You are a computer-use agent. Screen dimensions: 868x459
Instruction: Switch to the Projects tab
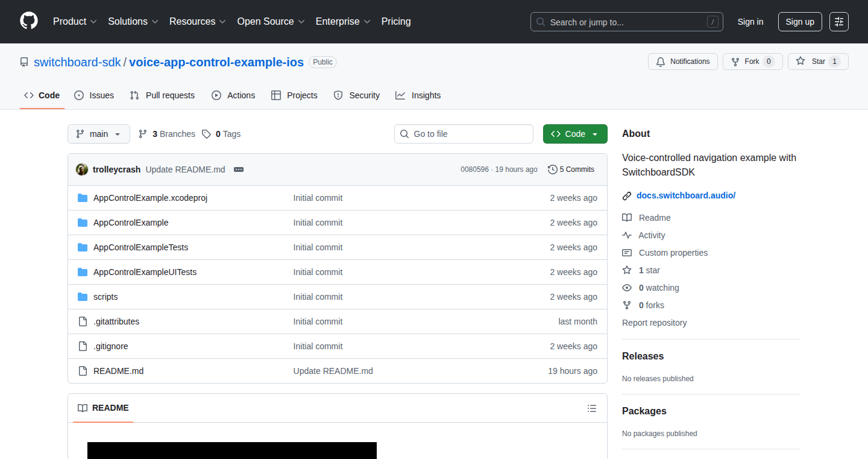click(294, 95)
